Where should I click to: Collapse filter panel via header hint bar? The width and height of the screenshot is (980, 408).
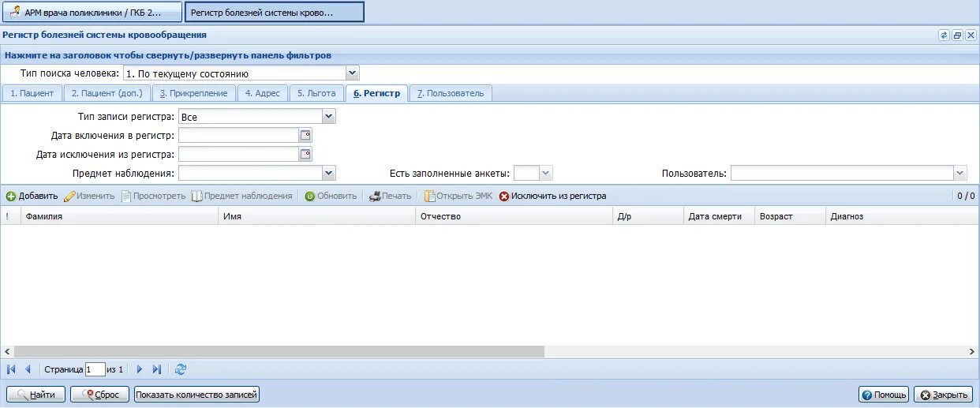[490, 55]
